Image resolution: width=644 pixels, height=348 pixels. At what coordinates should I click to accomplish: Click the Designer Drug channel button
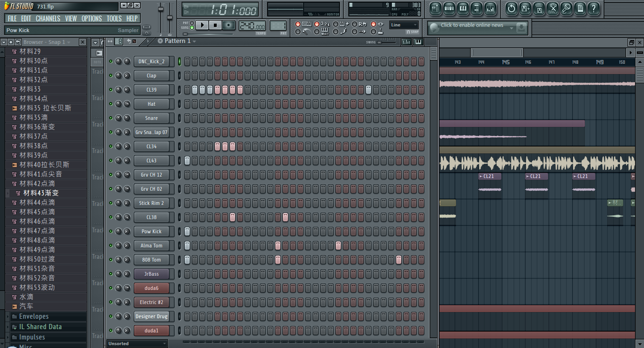point(152,316)
